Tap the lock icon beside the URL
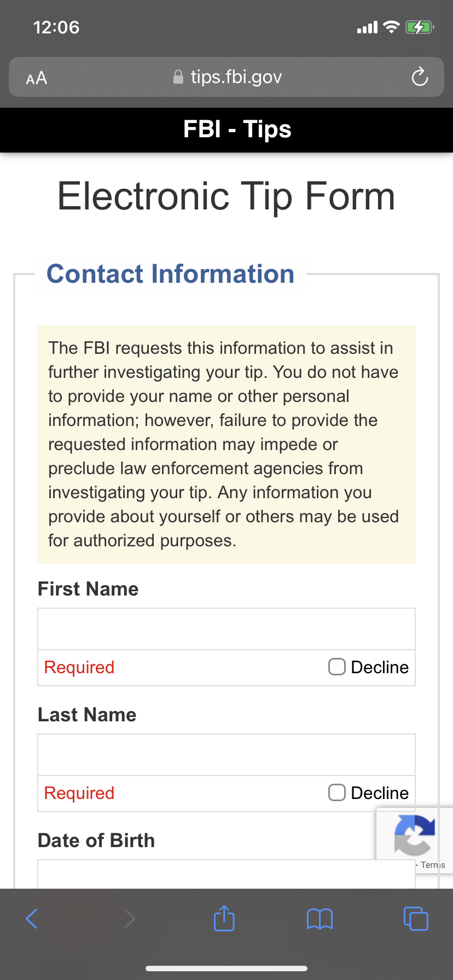The width and height of the screenshot is (453, 980). click(178, 77)
